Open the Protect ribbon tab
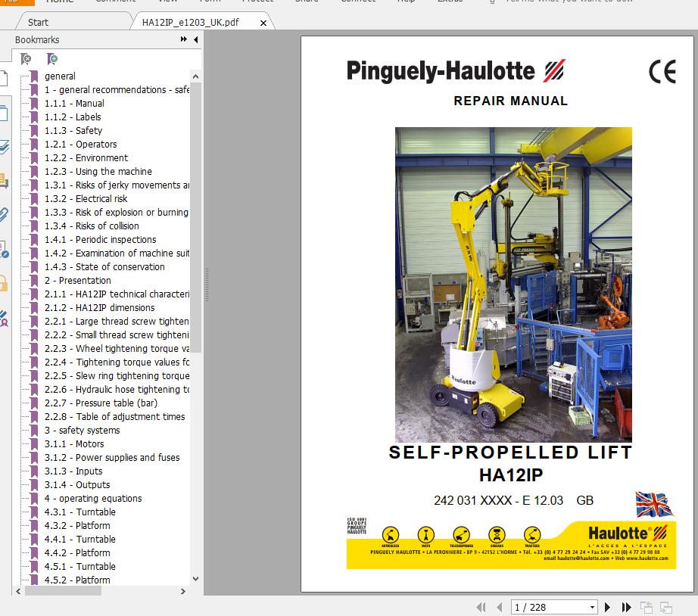 tap(257, 2)
